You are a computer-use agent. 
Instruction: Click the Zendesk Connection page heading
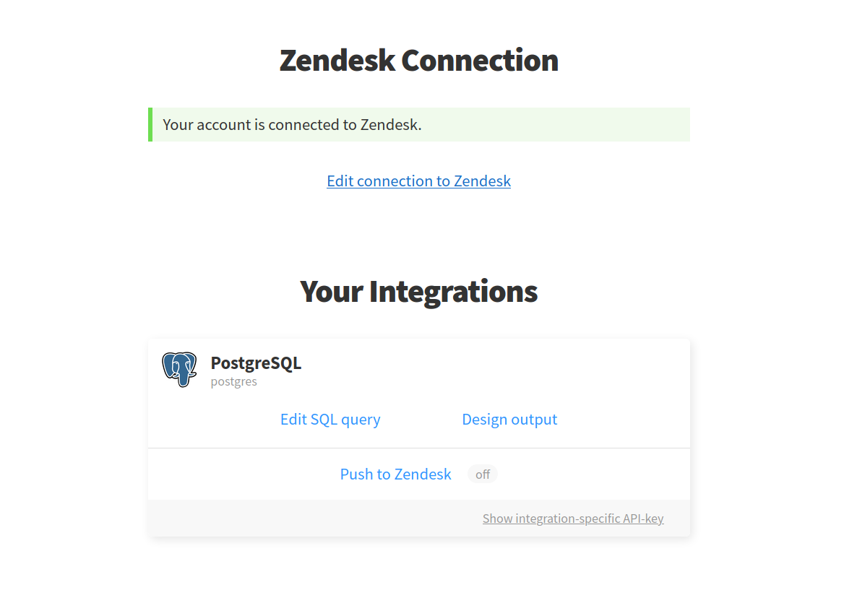click(418, 60)
